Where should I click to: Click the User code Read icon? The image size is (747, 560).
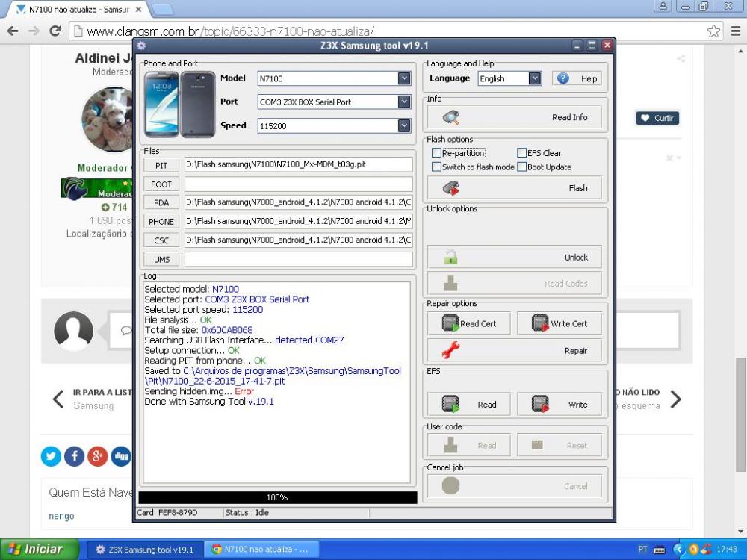(450, 445)
